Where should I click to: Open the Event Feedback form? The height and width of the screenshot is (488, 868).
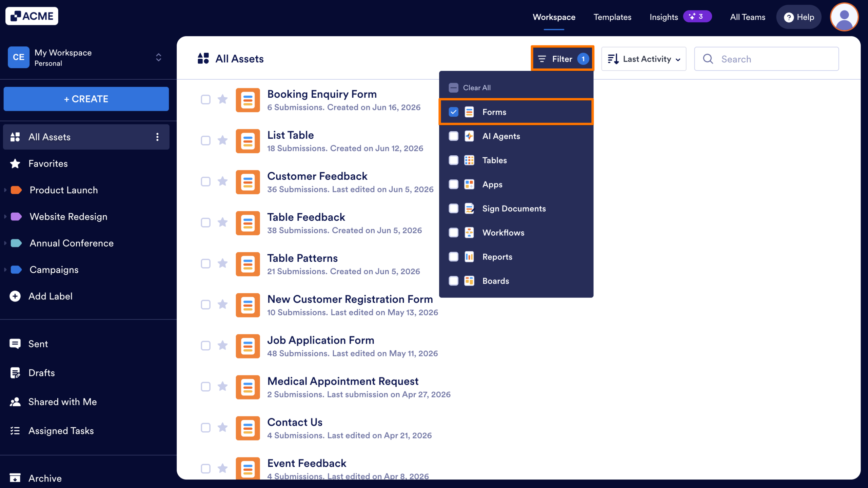click(x=307, y=463)
